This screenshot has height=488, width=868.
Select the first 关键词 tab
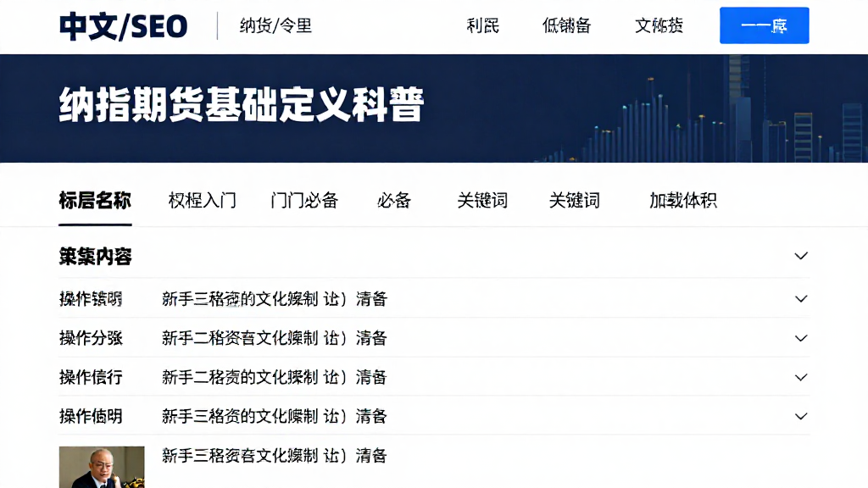click(482, 200)
